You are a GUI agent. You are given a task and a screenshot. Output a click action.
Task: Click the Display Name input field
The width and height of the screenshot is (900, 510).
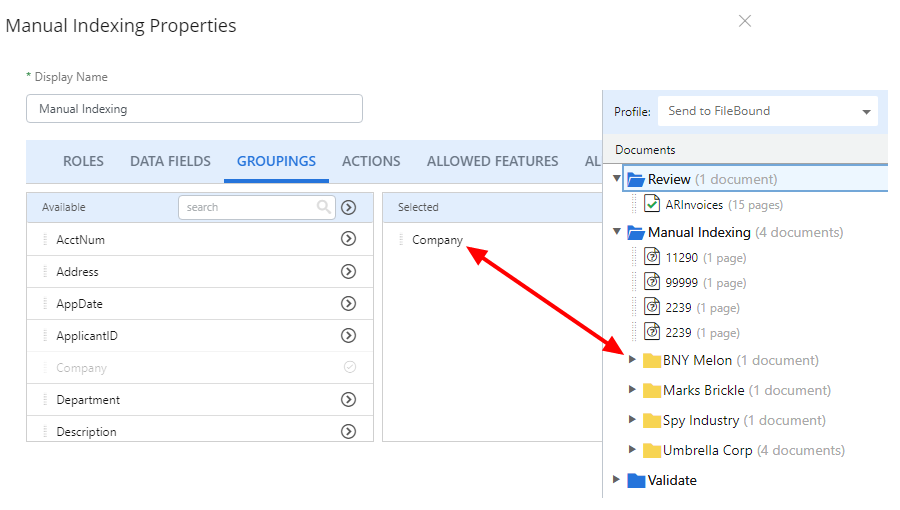pyautogui.click(x=195, y=109)
